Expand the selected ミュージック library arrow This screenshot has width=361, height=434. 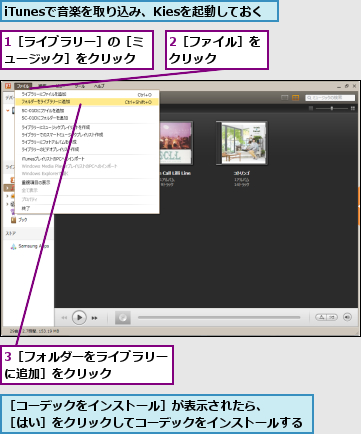pyautogui.click(x=7, y=188)
